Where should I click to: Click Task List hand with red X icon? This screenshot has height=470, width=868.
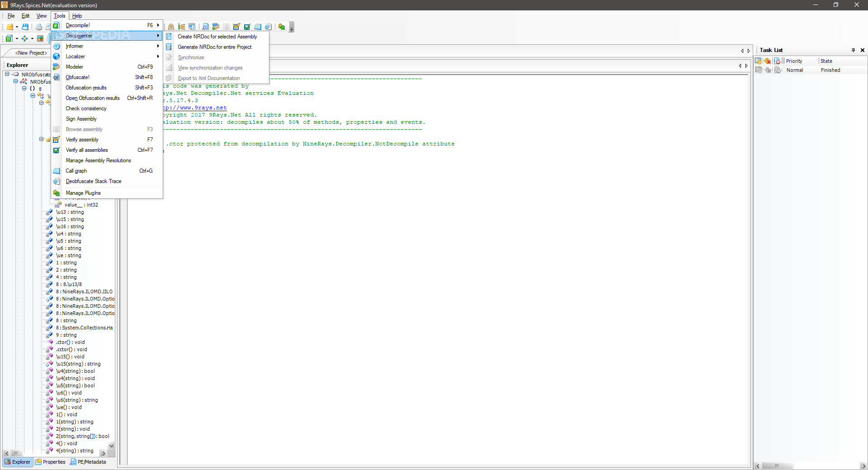pos(768,61)
